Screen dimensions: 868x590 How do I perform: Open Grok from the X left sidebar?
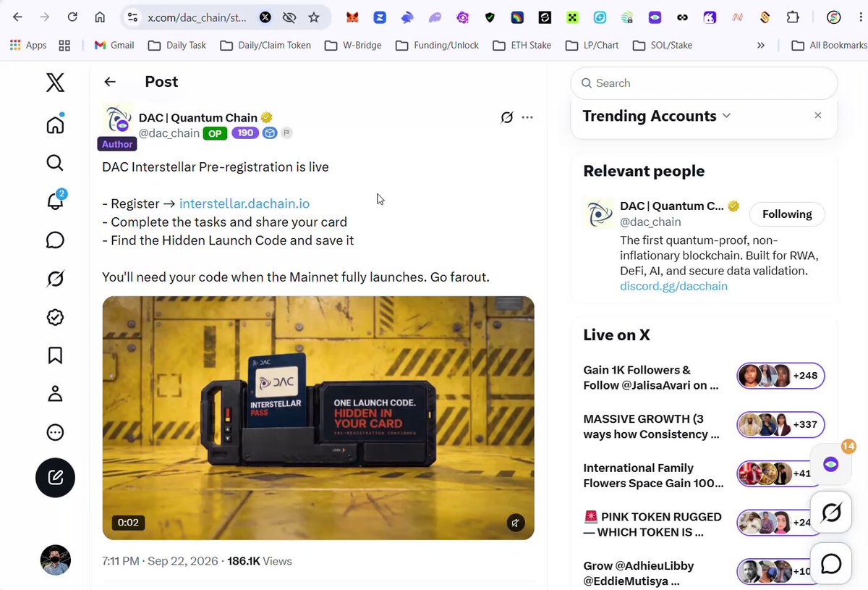pos(55,279)
